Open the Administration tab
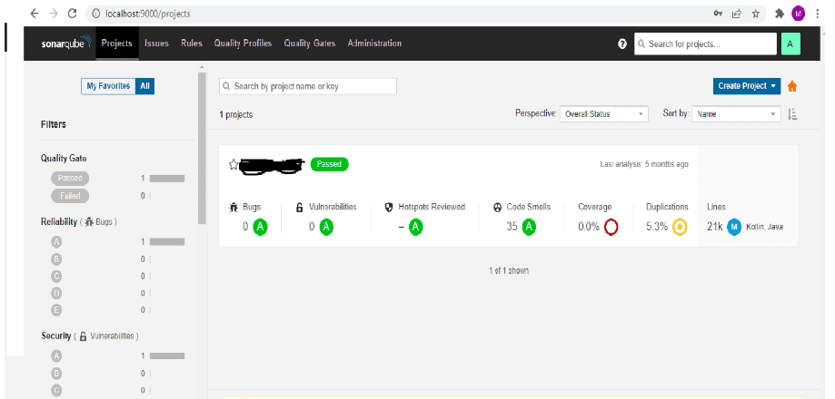This screenshot has width=835, height=399. (x=374, y=44)
